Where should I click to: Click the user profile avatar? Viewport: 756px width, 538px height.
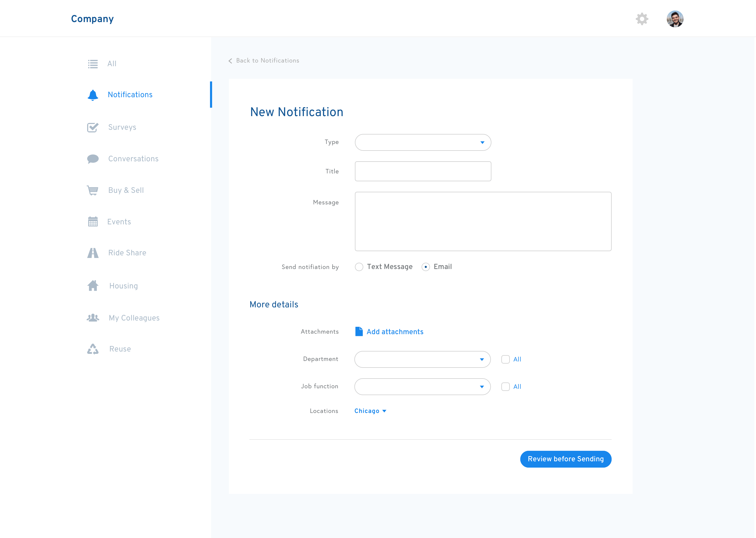[675, 19]
